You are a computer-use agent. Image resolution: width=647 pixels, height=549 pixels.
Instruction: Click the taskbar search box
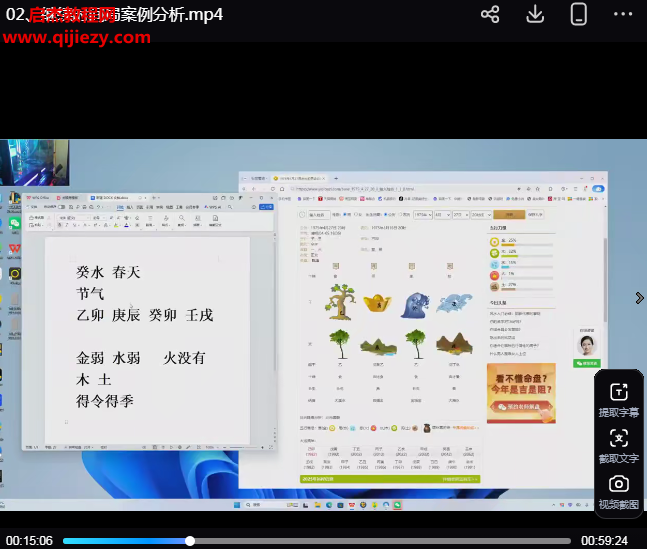pos(271,505)
